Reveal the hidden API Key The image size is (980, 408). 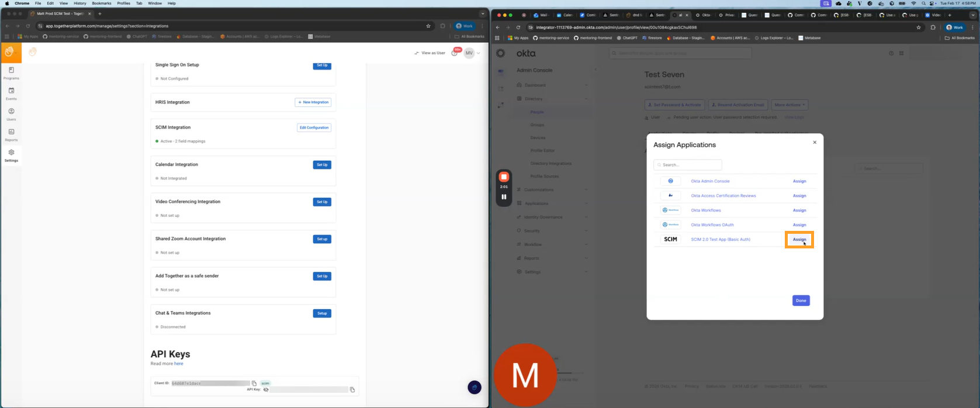tap(266, 389)
